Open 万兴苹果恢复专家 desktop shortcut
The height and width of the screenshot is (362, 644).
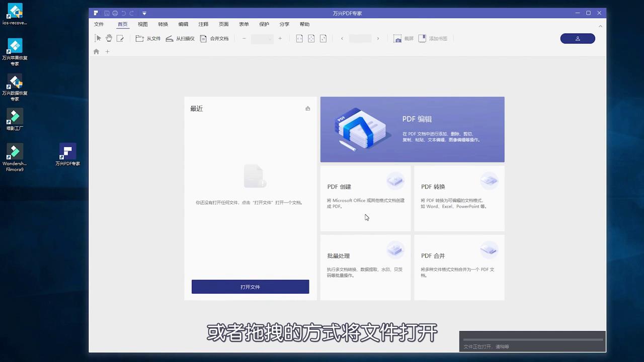click(15, 52)
